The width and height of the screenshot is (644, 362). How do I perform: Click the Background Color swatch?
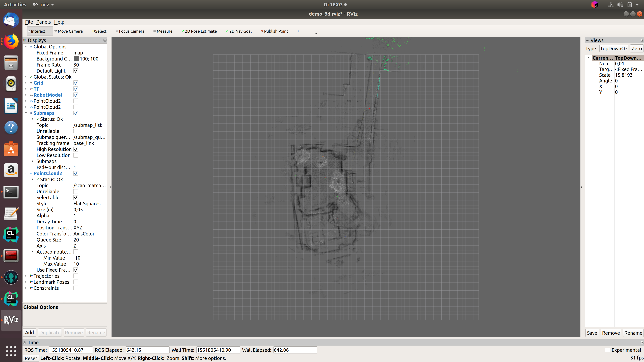(76, 59)
